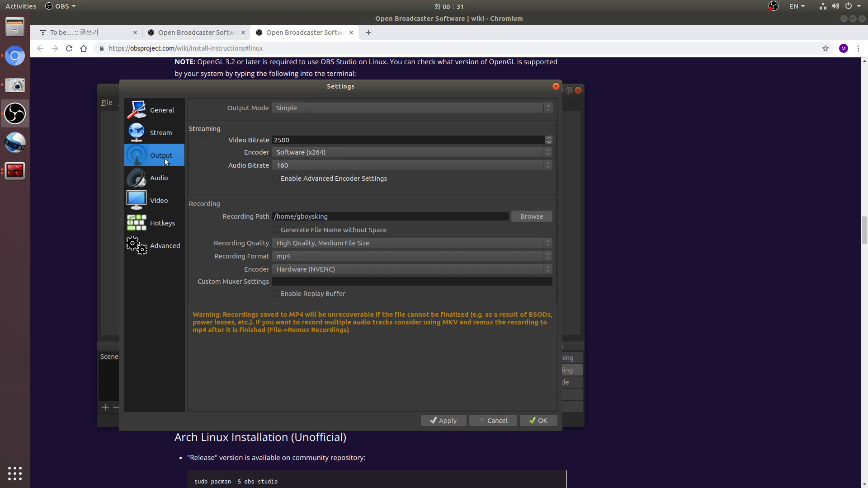The image size is (868, 488).
Task: Open Chromium three-dot menu
Action: (x=858, y=48)
